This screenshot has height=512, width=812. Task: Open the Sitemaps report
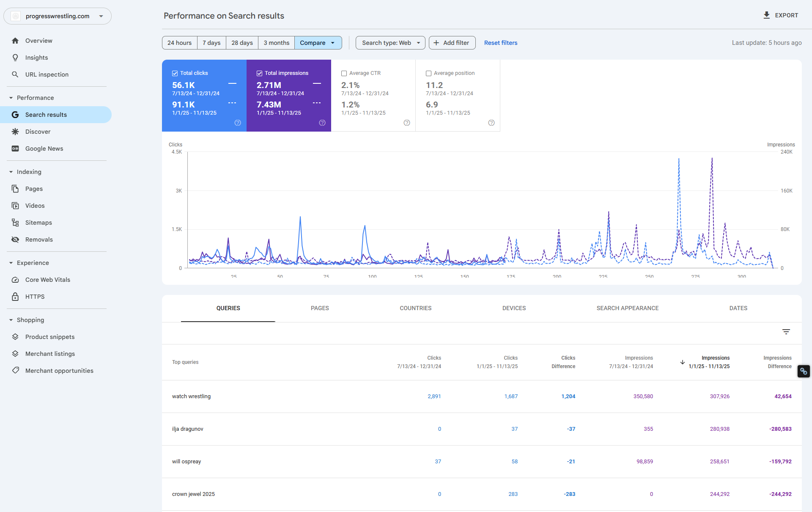[x=38, y=223]
